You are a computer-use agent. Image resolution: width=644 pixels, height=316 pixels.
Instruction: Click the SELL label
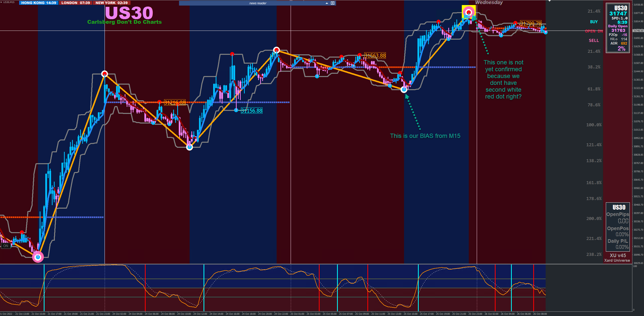(x=594, y=40)
